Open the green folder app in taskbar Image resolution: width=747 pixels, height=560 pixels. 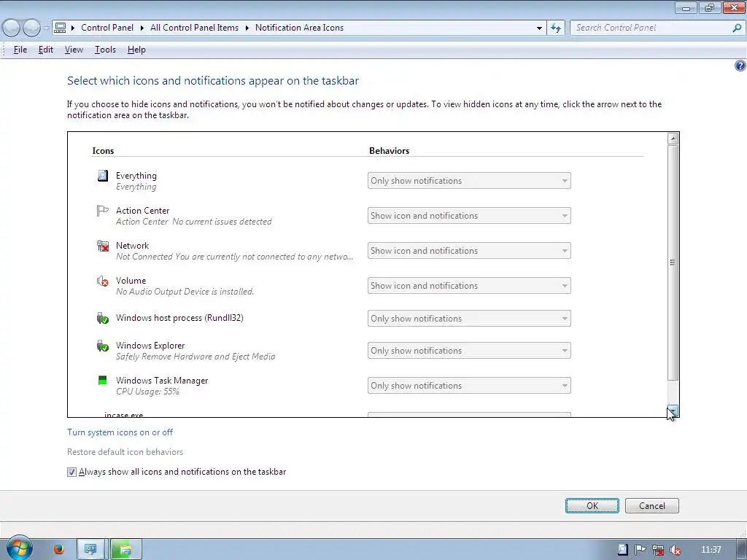(x=125, y=550)
